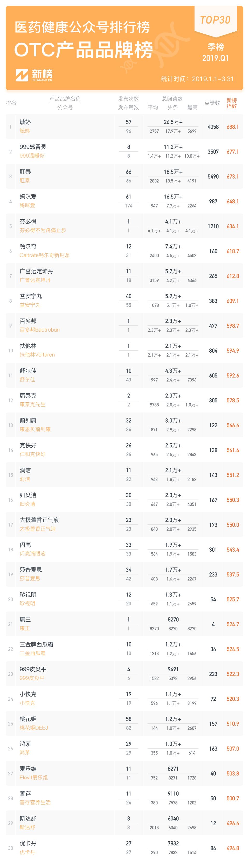This screenshot has width=249, height=868.
Task: Open the 百多邦Bactroban account link
Action: [39, 330]
